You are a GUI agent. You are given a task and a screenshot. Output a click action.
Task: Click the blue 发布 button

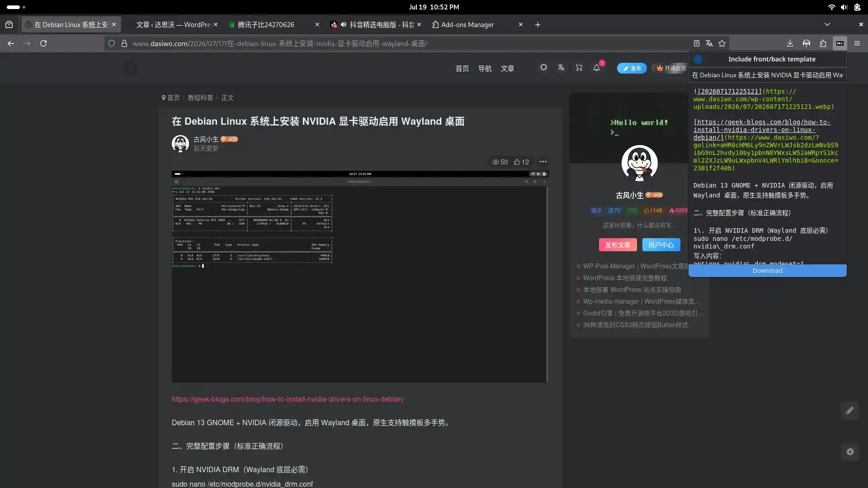632,68
